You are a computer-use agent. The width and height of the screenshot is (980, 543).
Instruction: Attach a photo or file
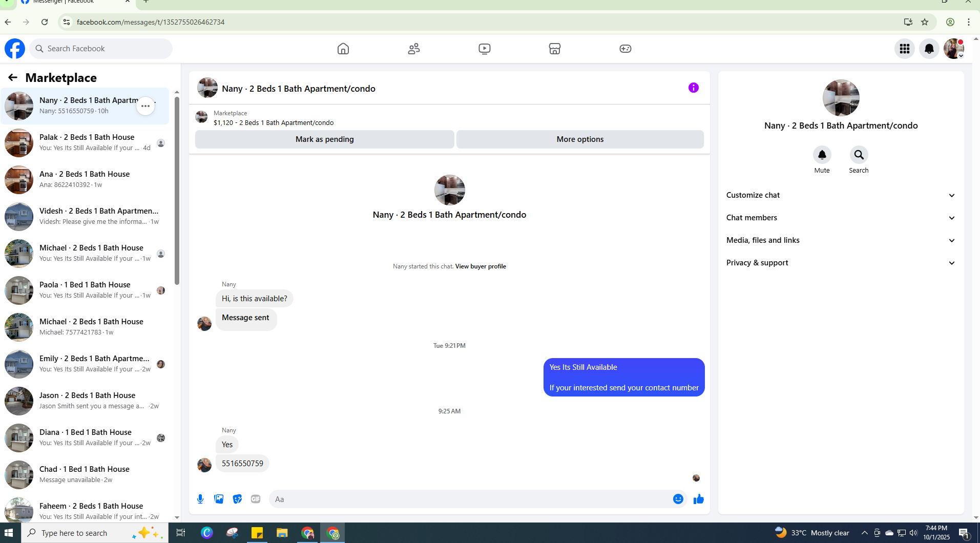click(x=219, y=499)
